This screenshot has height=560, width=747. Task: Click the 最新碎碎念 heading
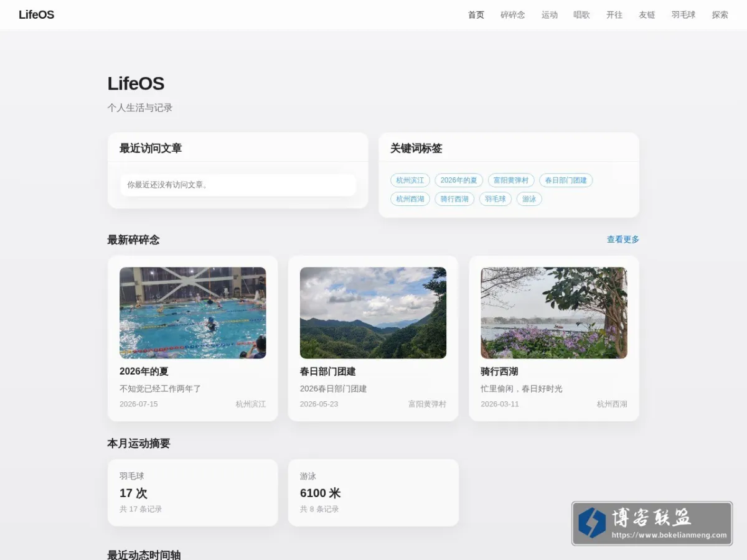click(133, 240)
